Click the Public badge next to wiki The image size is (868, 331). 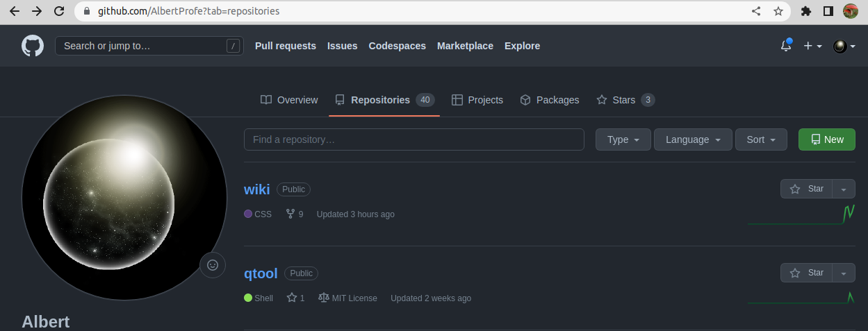coord(294,189)
